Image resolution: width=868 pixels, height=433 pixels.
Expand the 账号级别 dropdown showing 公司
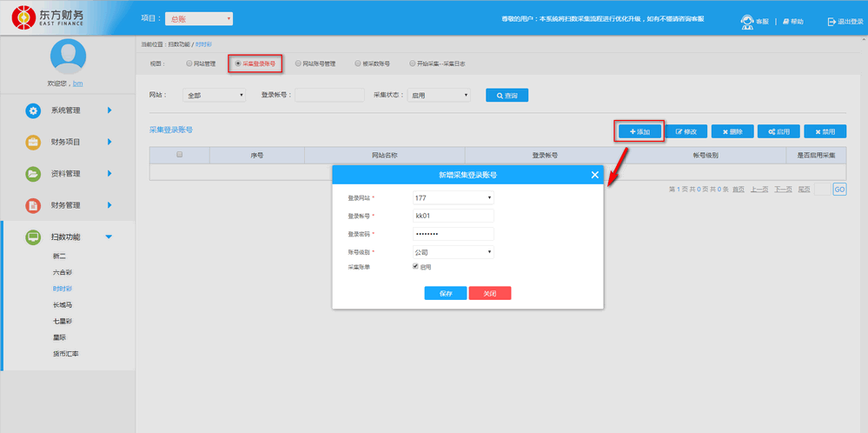tap(453, 252)
